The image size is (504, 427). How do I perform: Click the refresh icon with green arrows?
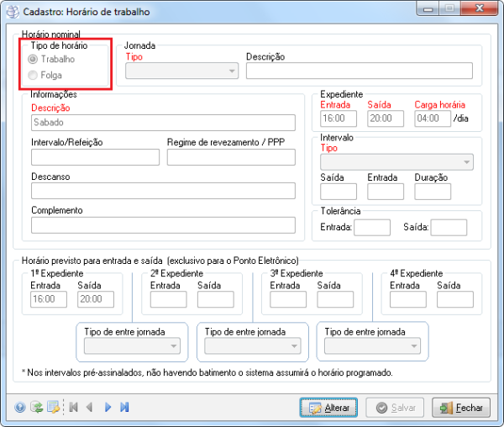pyautogui.click(x=37, y=408)
